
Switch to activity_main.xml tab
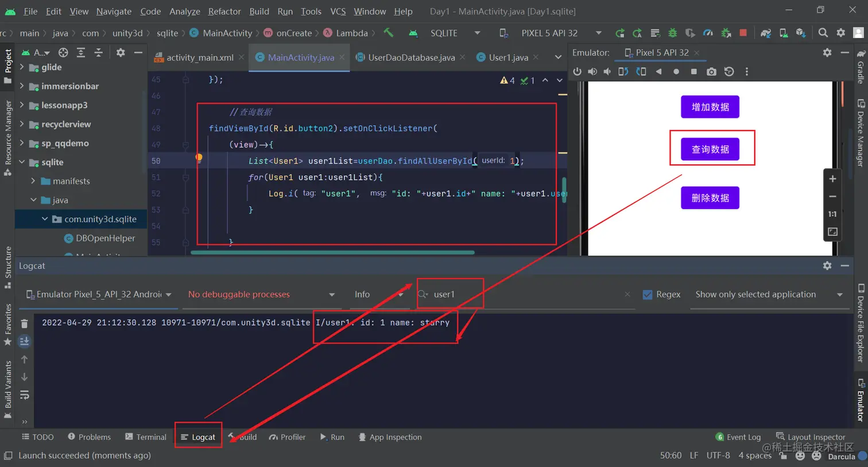click(x=199, y=57)
